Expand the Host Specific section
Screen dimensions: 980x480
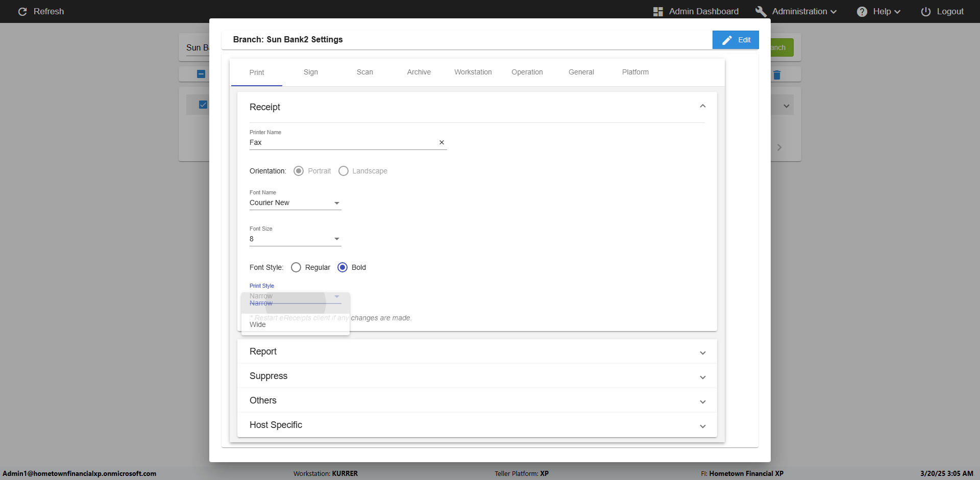(x=477, y=425)
